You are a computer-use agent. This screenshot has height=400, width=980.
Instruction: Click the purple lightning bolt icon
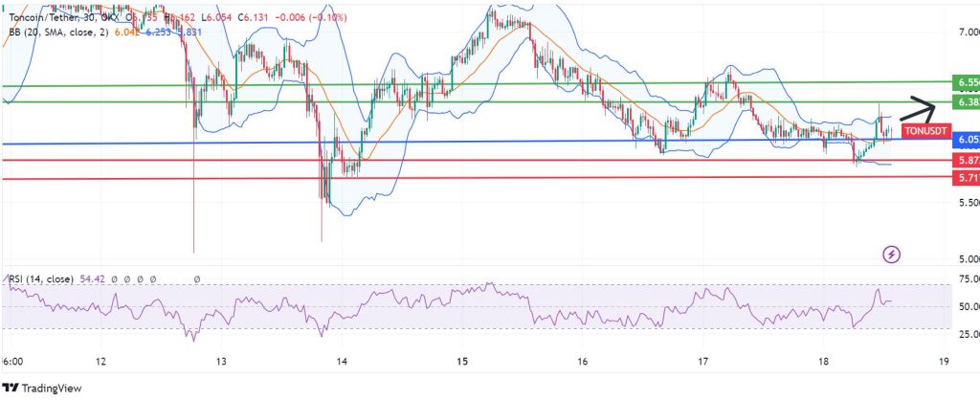tap(891, 255)
